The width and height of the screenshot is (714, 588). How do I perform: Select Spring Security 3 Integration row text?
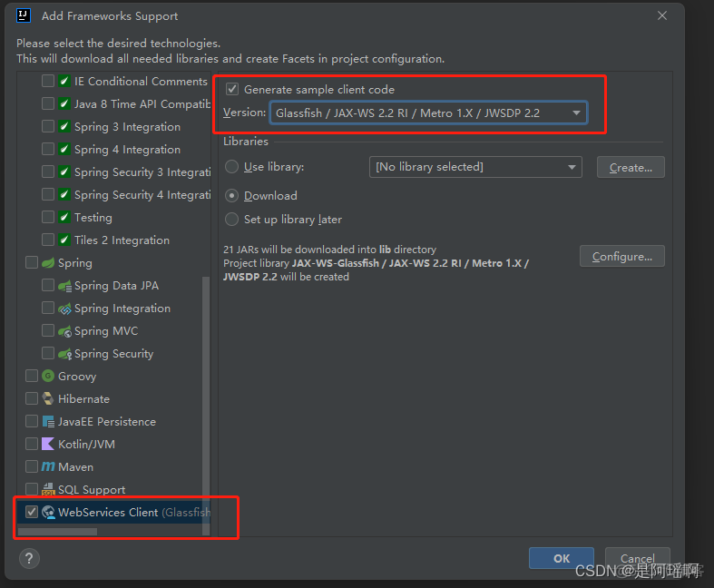point(142,172)
